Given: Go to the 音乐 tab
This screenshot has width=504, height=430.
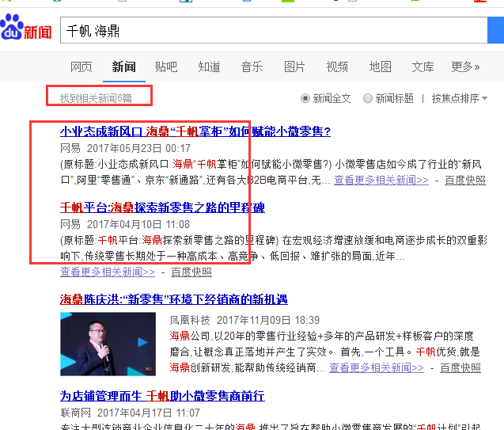Looking at the screenshot, I should pos(252,67).
